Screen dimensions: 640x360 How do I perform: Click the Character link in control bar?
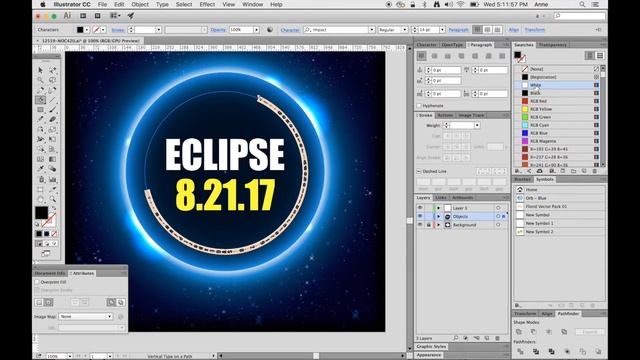(x=290, y=30)
